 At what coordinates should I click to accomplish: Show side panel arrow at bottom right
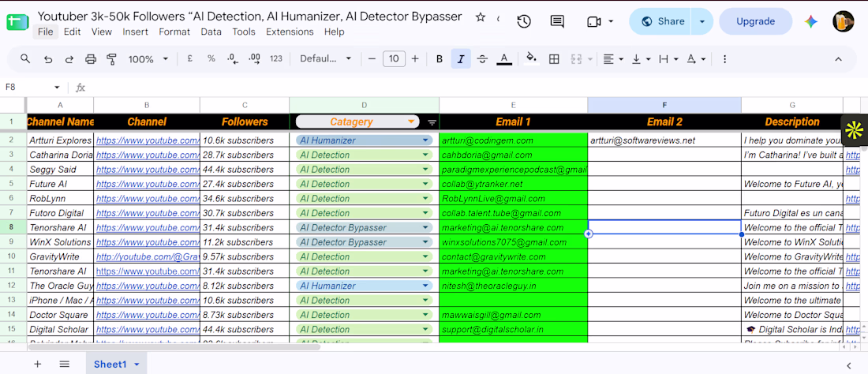coord(848,365)
